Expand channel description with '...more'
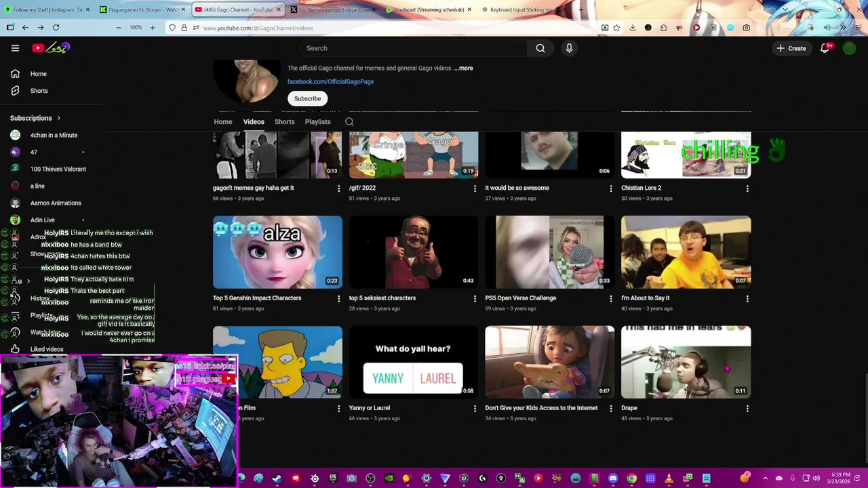 (464, 68)
